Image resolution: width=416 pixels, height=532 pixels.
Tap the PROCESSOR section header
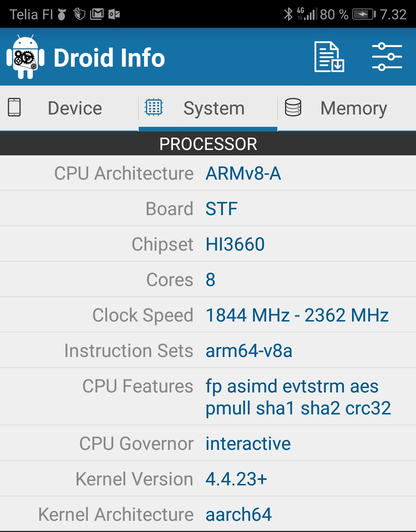tap(208, 144)
